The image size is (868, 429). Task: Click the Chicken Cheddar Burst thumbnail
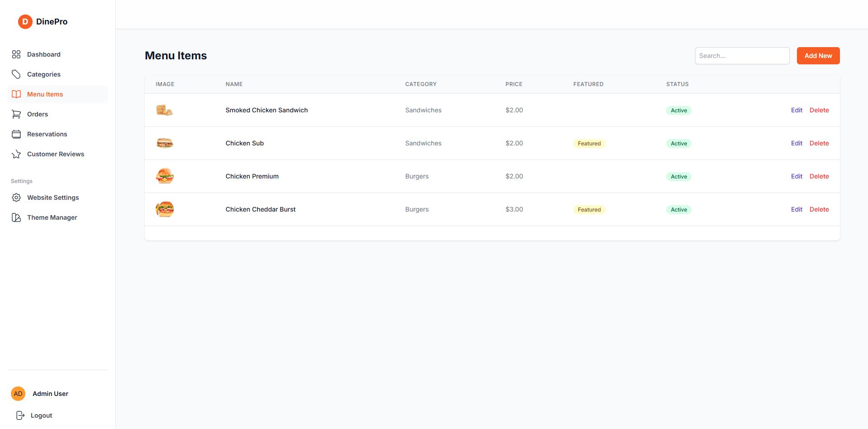click(x=165, y=209)
